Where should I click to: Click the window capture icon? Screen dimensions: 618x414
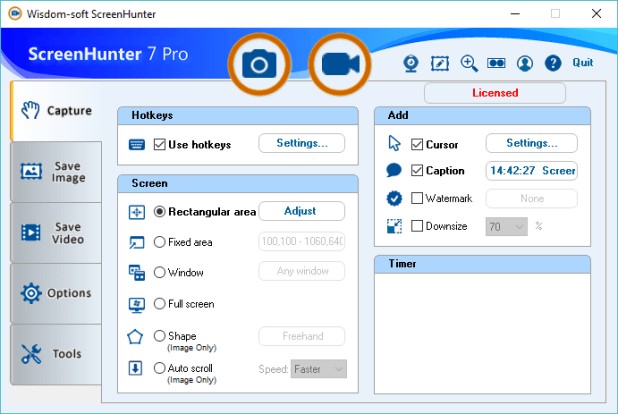[x=137, y=273]
